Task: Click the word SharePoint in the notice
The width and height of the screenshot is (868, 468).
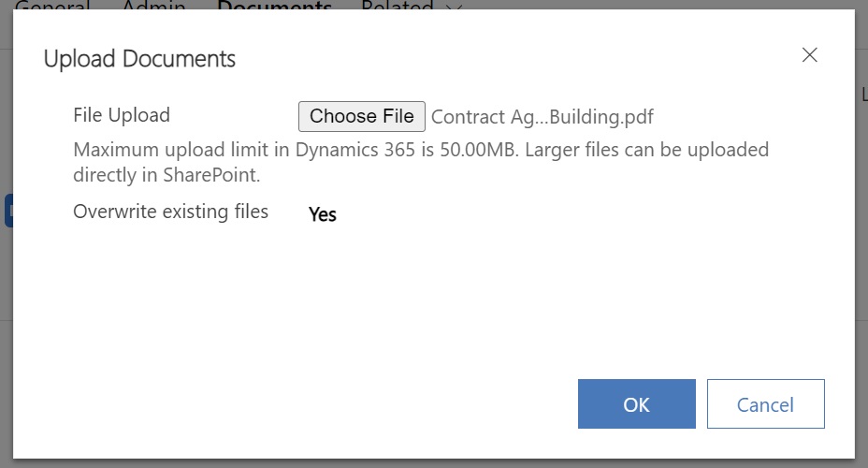Action: [x=210, y=175]
